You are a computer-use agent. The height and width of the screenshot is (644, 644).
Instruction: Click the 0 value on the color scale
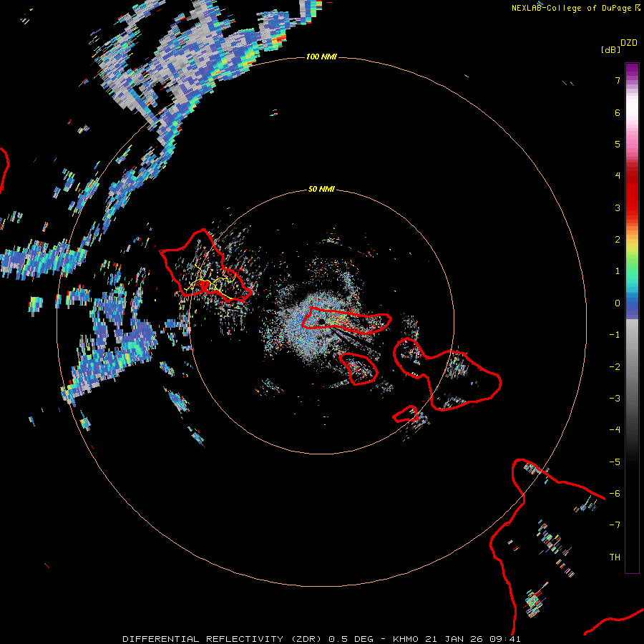point(618,303)
